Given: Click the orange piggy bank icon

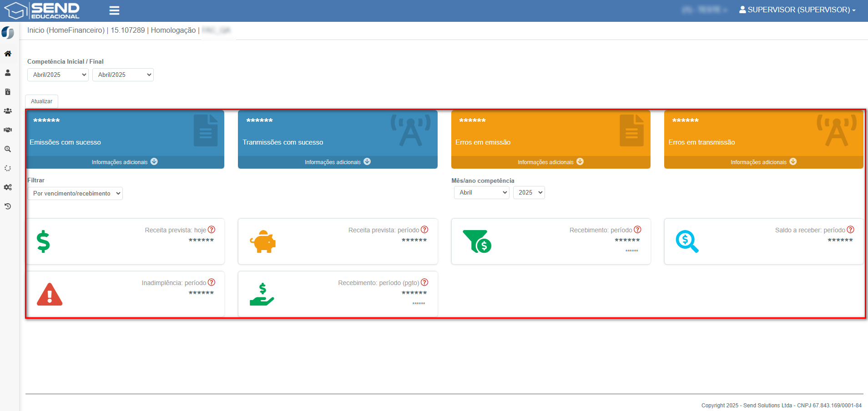Looking at the screenshot, I should pos(263,241).
